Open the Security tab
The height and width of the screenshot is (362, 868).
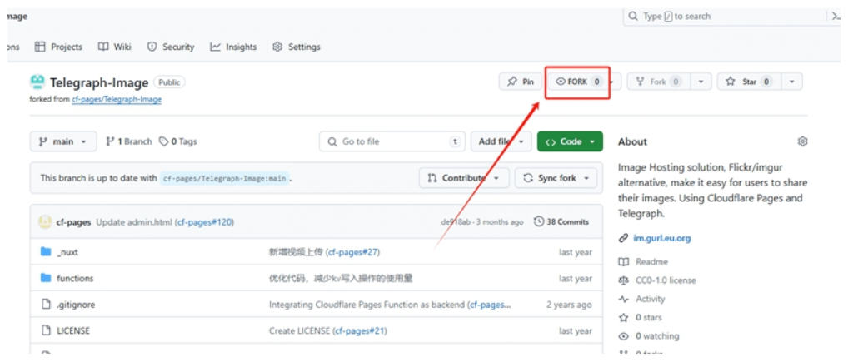point(171,47)
